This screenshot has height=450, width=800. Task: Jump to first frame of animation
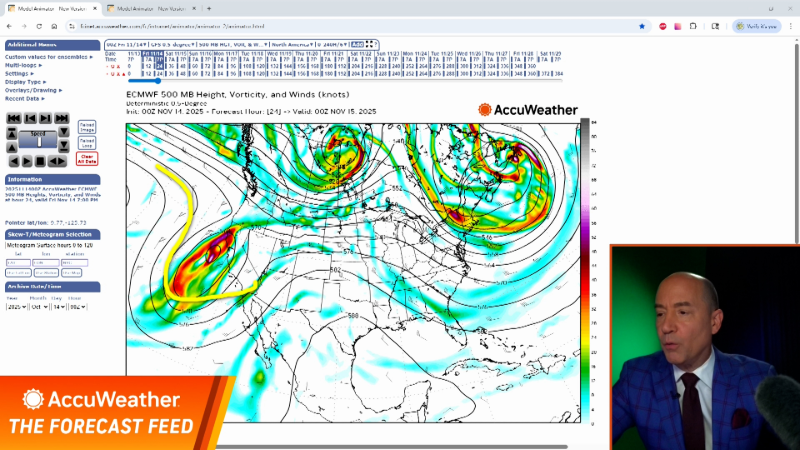[13, 118]
